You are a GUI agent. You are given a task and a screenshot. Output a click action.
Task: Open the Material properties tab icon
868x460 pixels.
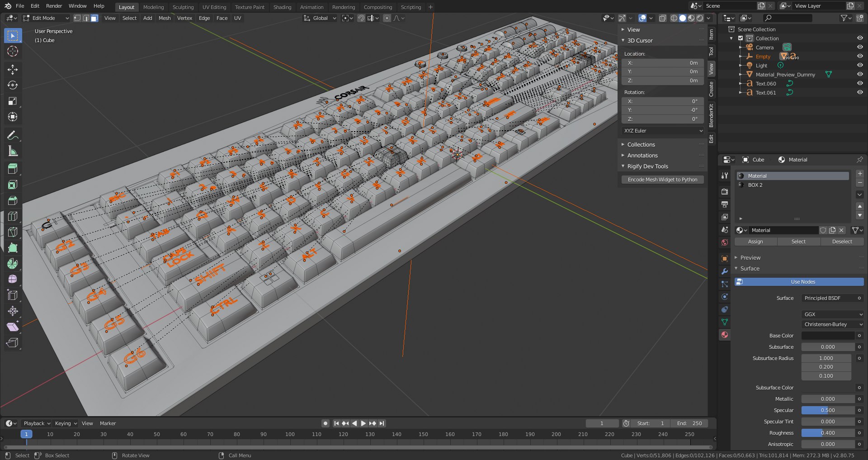tap(725, 335)
